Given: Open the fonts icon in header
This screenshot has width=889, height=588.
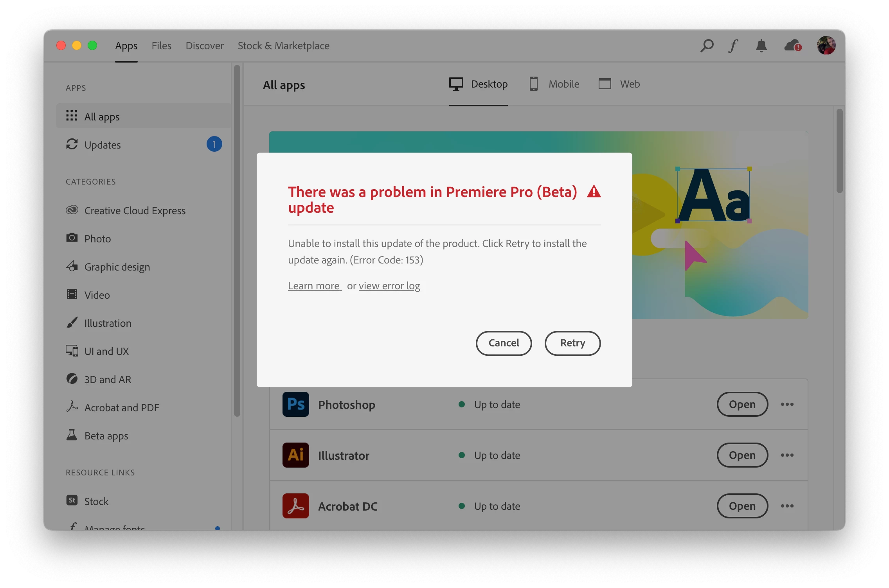Looking at the screenshot, I should pos(733,46).
